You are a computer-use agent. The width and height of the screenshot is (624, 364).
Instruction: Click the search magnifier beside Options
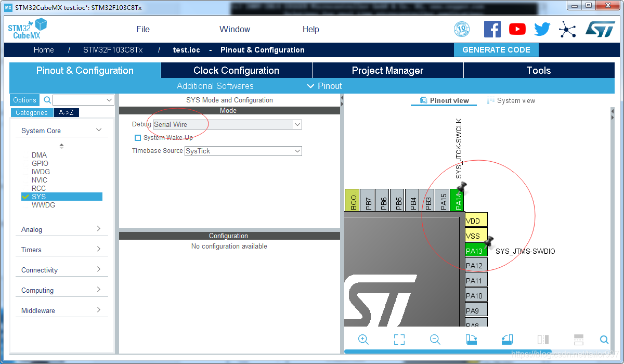pos(47,100)
